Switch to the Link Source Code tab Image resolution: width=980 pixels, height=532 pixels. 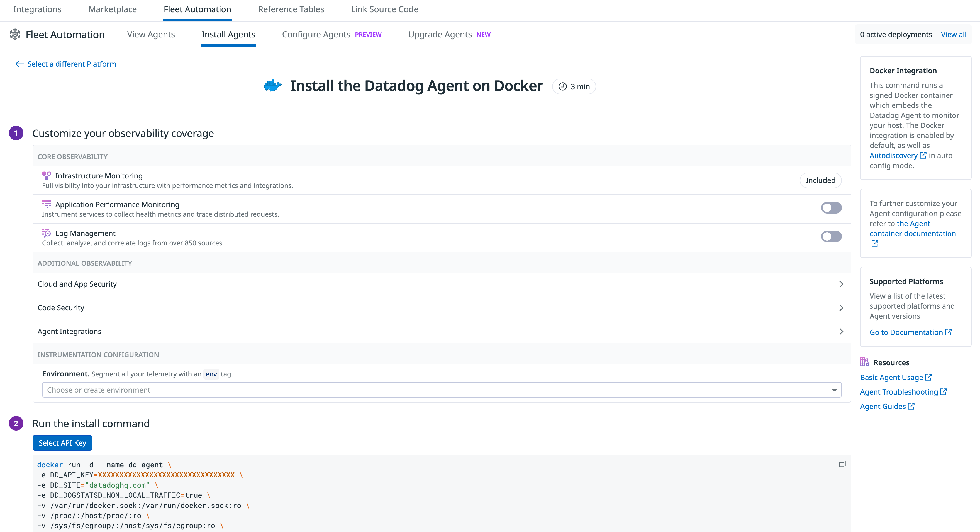point(385,9)
